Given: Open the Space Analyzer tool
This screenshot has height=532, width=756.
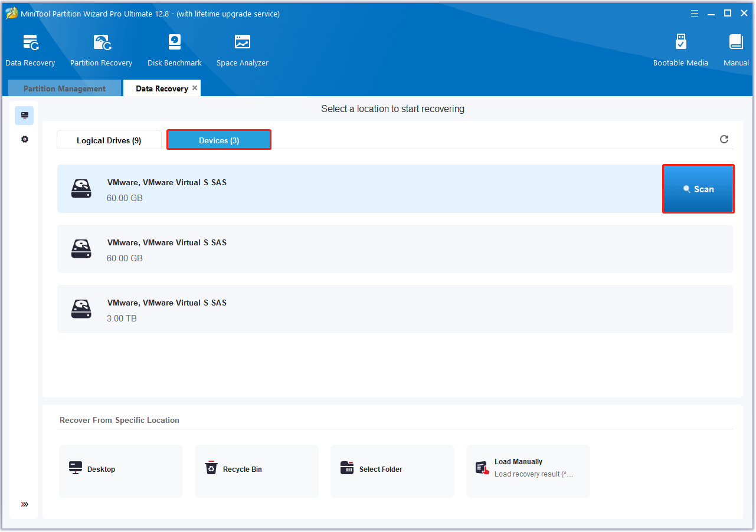Looking at the screenshot, I should click(x=242, y=50).
